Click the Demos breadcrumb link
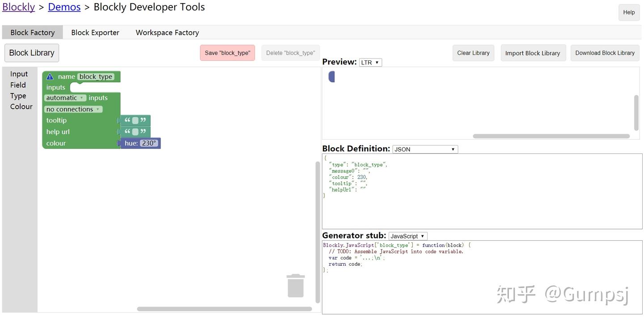Image resolution: width=644 pixels, height=323 pixels. pyautogui.click(x=64, y=7)
